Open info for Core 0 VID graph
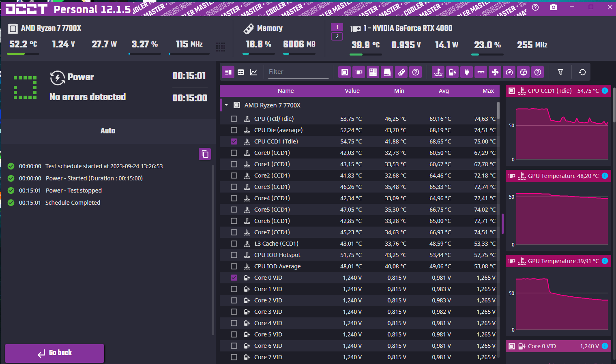This screenshot has height=364, width=616. tap(605, 346)
